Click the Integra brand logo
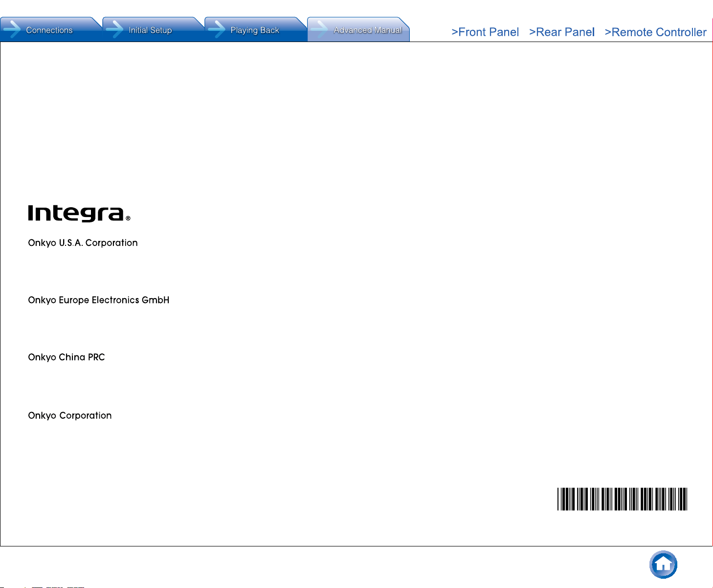 [x=76, y=213]
